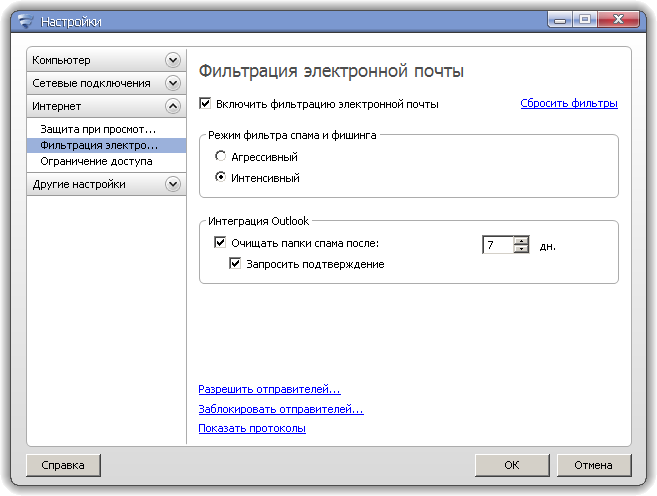Minimize the Настройки window

point(560,20)
